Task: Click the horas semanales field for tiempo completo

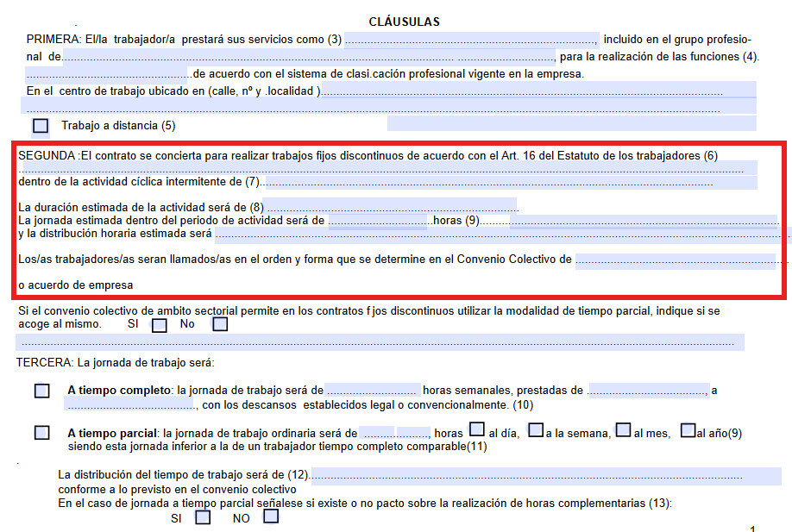Action: coord(372,391)
